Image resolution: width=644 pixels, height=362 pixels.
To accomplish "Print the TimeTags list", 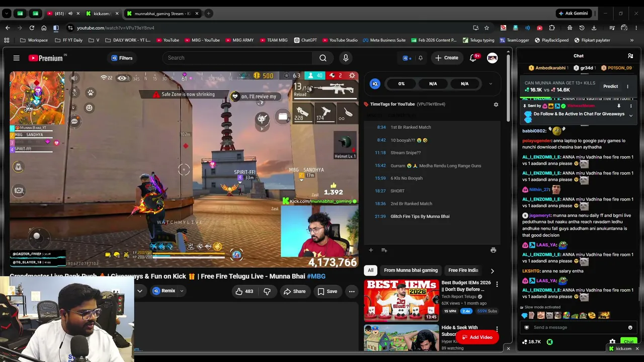I will click(x=493, y=250).
